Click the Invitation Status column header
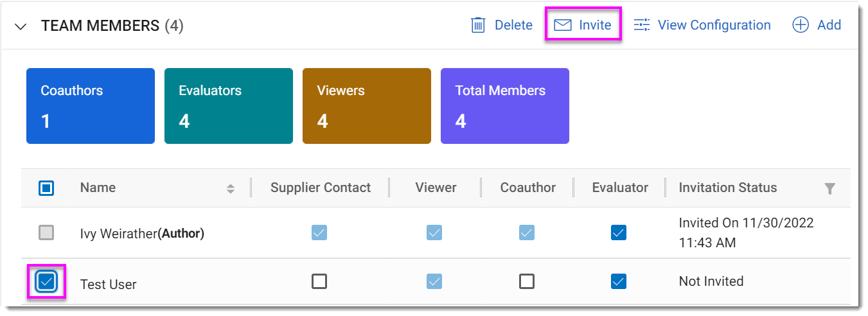Viewport: 868px width, 316px height. pyautogui.click(x=728, y=188)
